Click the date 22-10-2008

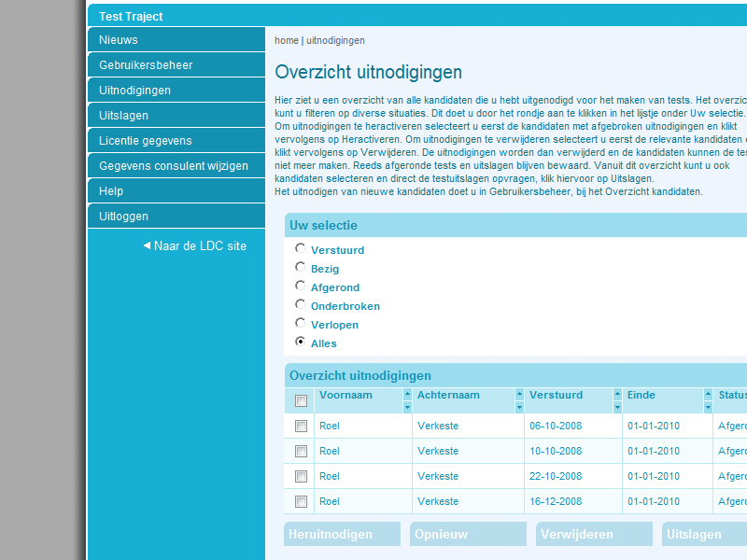pyautogui.click(x=556, y=476)
